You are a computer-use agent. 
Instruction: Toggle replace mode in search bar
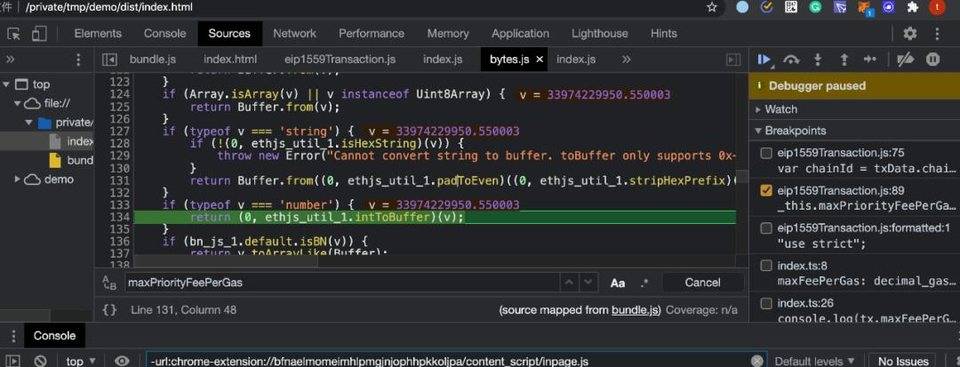[110, 282]
